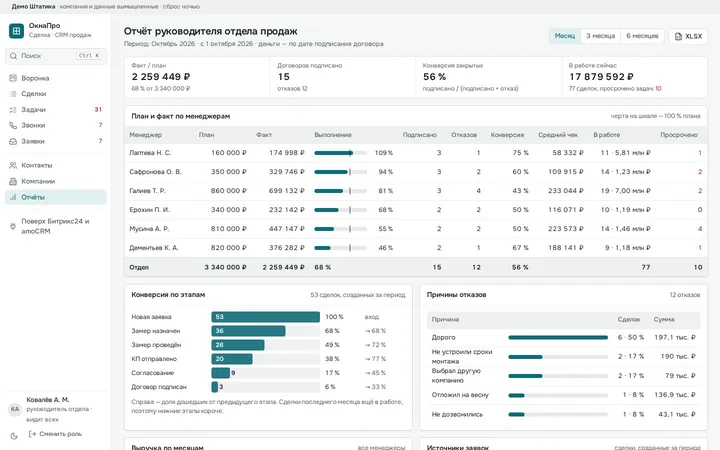Image resolution: width=720 pixels, height=450 pixels.
Task: Focus the Поиск search field
Action: pyautogui.click(x=56, y=56)
